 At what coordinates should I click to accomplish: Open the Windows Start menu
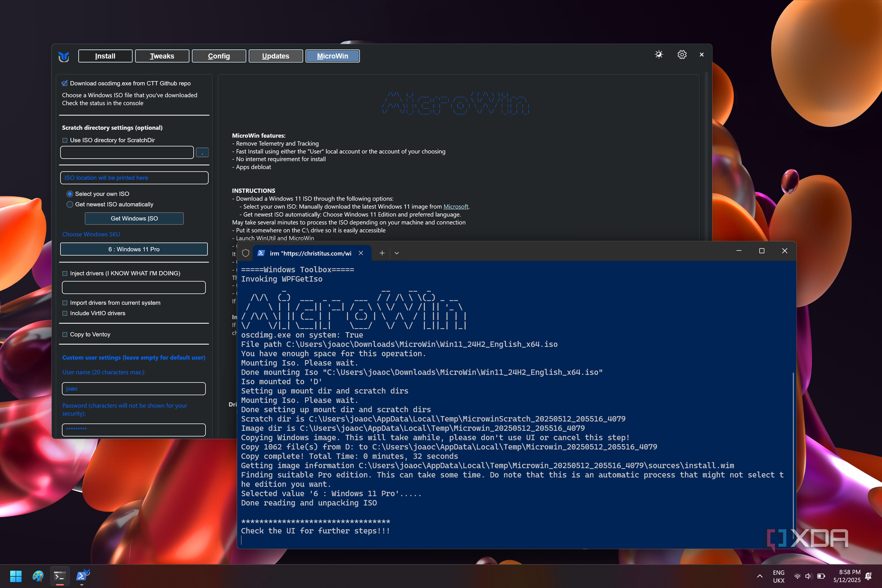16,576
